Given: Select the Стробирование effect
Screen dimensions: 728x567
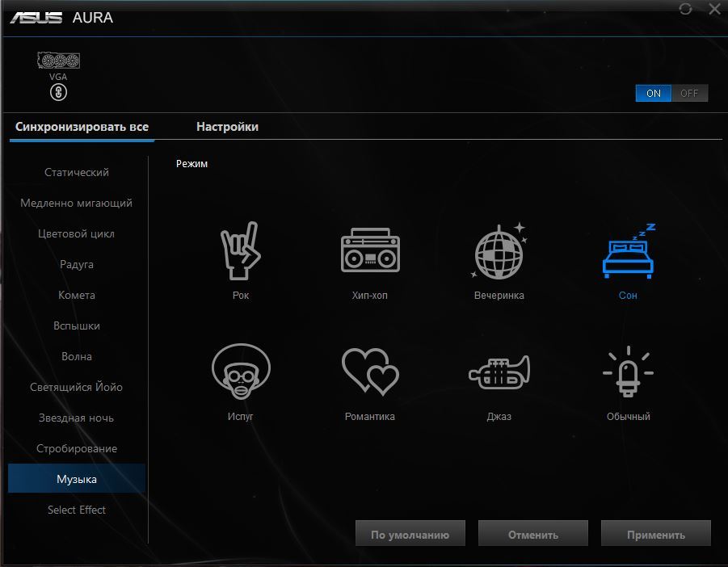Looking at the screenshot, I should point(77,448).
